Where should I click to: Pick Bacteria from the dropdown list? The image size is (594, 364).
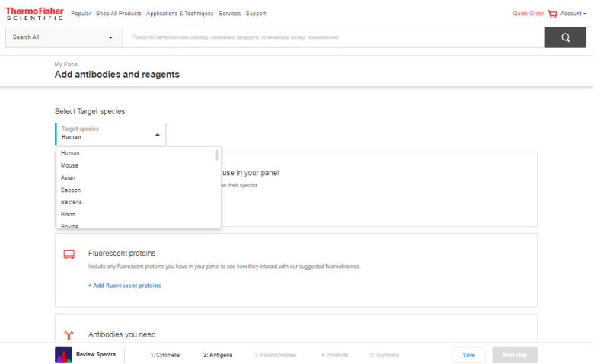point(72,202)
